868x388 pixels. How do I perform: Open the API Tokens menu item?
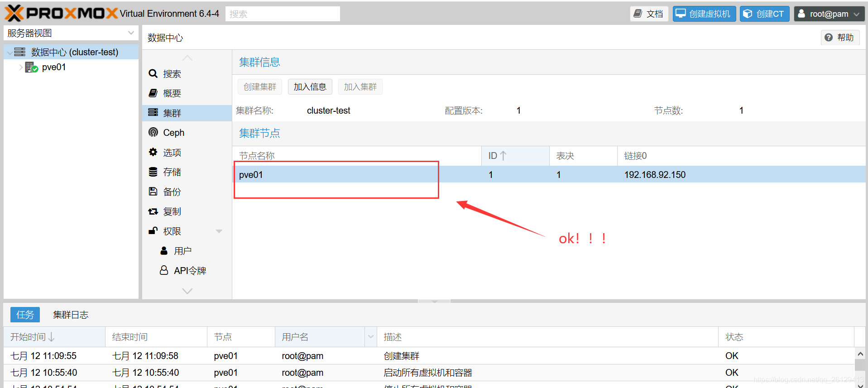pos(187,271)
